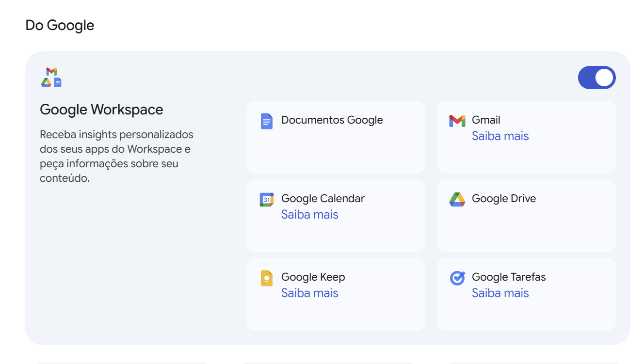The image size is (644, 364).
Task: Click the Do Google section title
Action: click(60, 25)
